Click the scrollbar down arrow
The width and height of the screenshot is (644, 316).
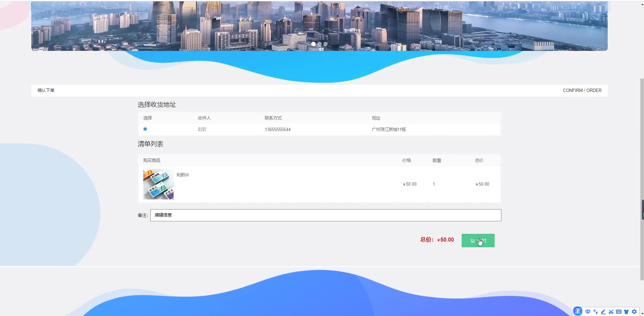pos(642,314)
